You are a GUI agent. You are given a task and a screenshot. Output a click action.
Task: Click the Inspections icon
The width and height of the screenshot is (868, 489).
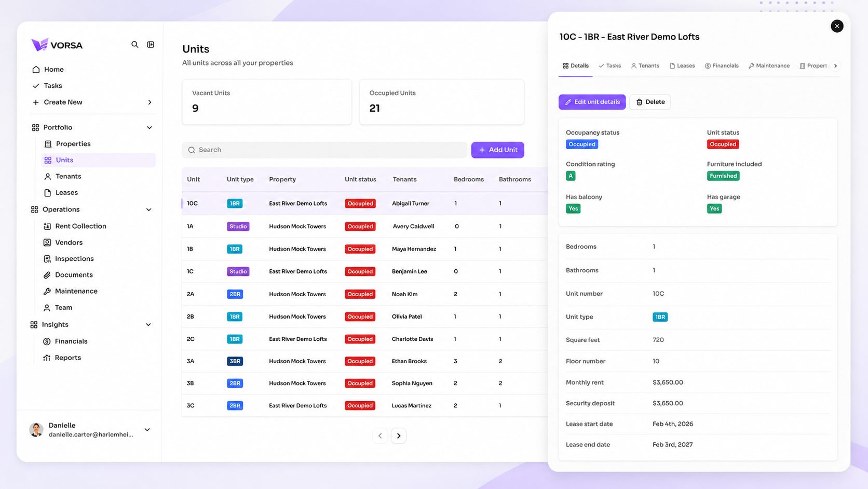coord(47,259)
